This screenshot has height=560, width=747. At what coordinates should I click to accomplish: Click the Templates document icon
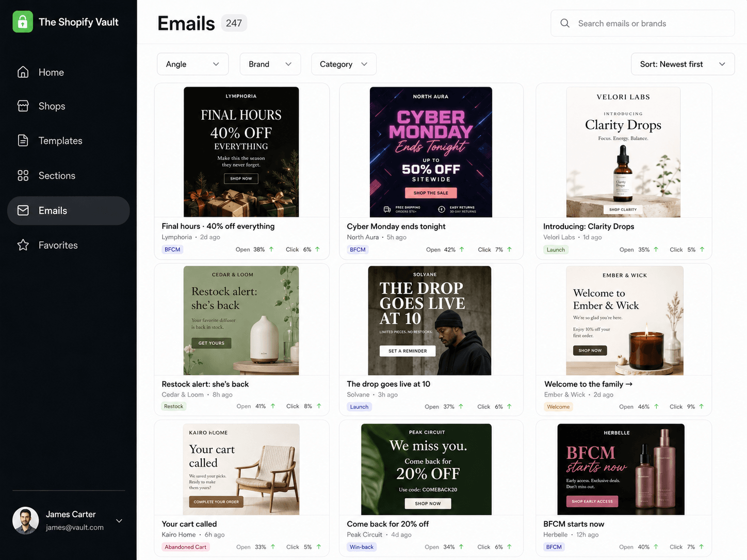(x=23, y=140)
